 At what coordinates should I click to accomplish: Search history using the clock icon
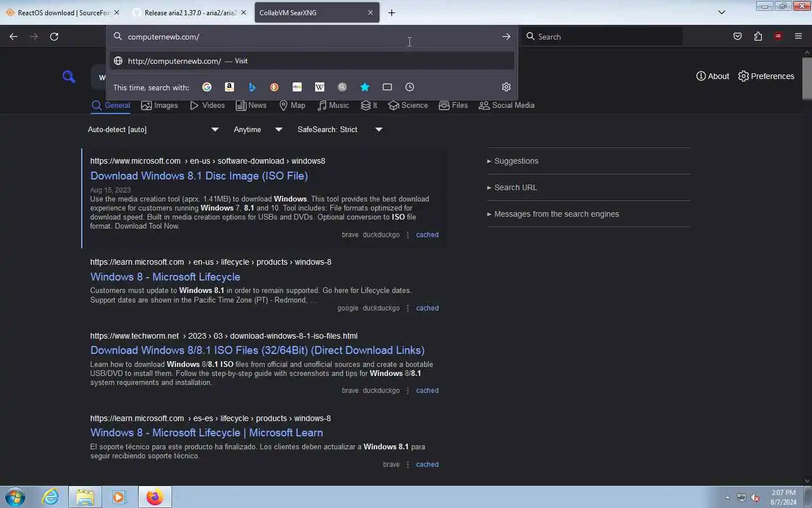410,87
